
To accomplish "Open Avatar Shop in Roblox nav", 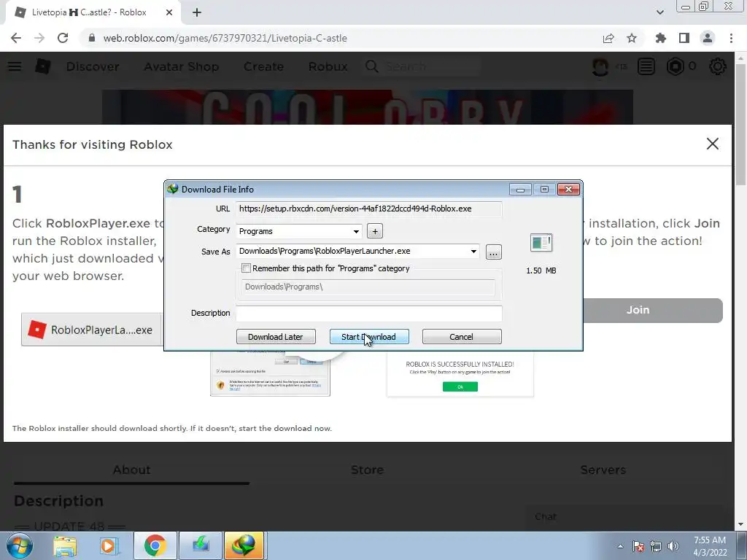I will click(x=182, y=66).
